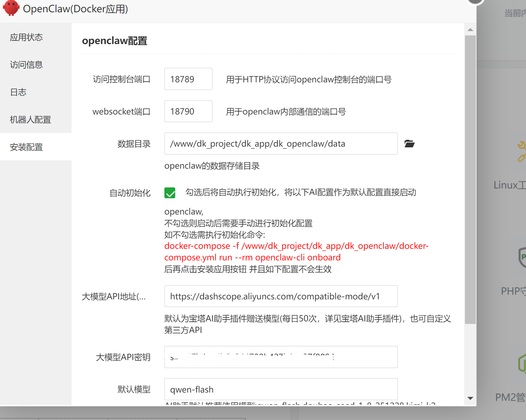Click the scrollbar up arrow
The width and height of the screenshot is (526, 420).
coord(470,30)
